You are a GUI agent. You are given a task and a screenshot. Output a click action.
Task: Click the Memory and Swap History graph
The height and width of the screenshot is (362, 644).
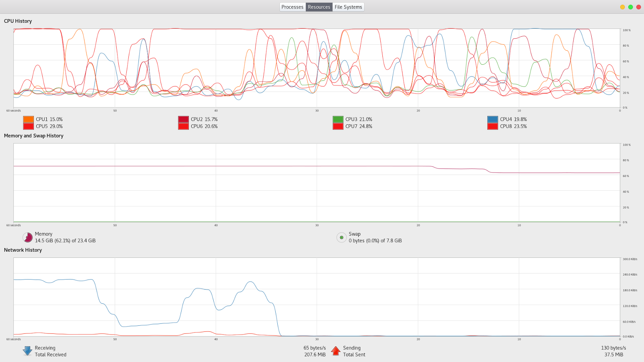point(317,183)
